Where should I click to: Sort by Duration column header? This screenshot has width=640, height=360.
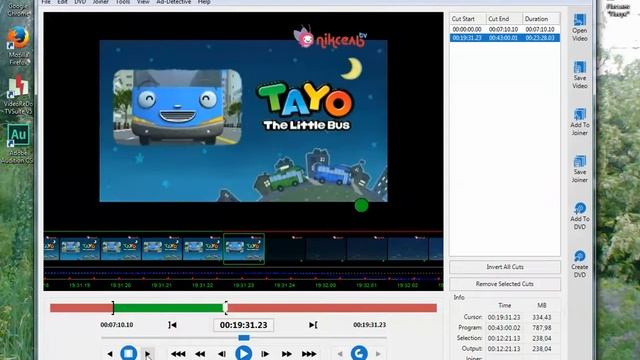(x=541, y=19)
